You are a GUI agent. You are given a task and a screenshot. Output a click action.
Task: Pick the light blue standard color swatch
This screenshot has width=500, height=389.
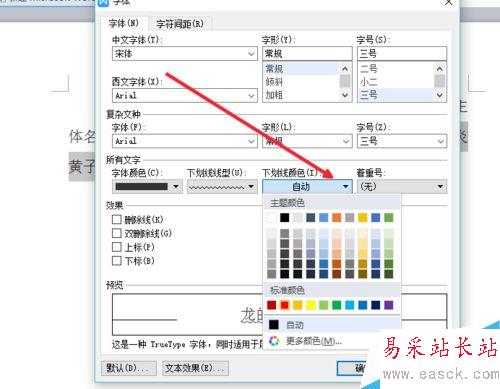(x=350, y=305)
